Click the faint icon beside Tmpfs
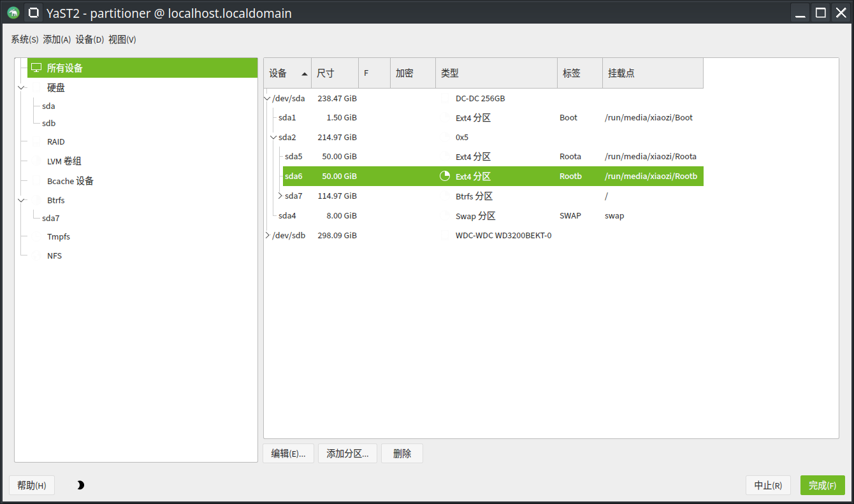The height and width of the screenshot is (504, 854). coord(37,236)
